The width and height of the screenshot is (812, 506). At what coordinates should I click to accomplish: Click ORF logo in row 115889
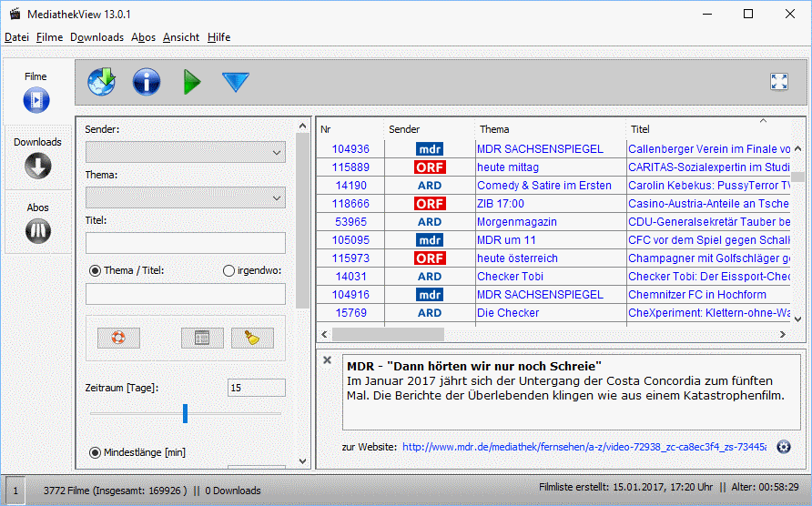point(430,167)
